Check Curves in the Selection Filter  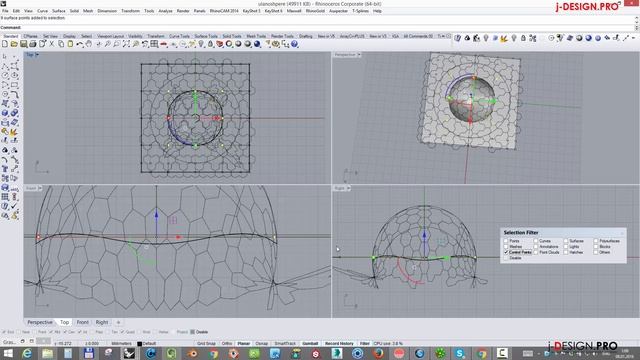536,241
